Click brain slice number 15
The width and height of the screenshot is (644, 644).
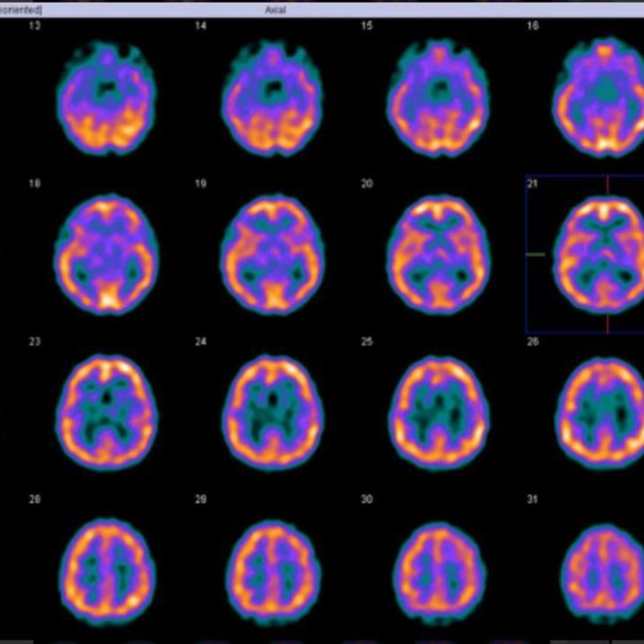coord(438,98)
